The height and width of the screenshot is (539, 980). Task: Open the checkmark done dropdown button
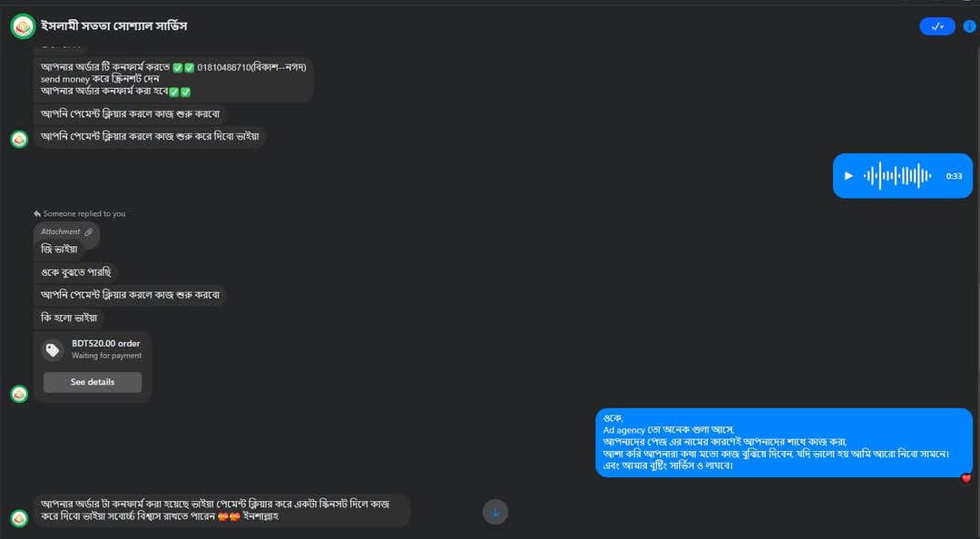tap(936, 26)
